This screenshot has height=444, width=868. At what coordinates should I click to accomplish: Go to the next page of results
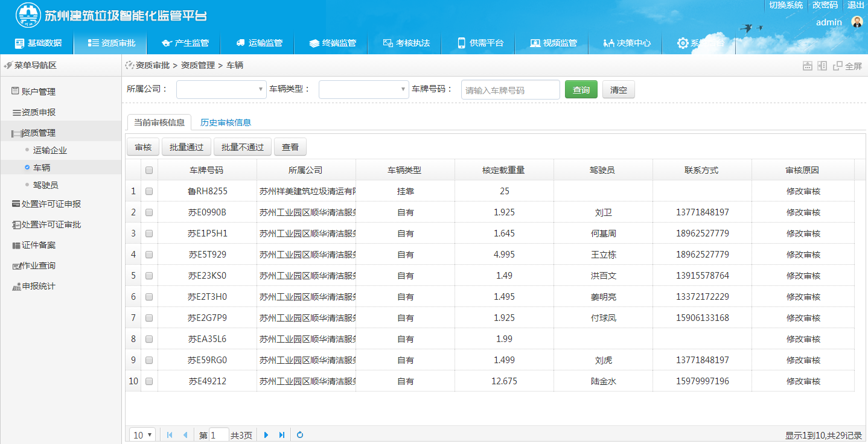[266, 435]
